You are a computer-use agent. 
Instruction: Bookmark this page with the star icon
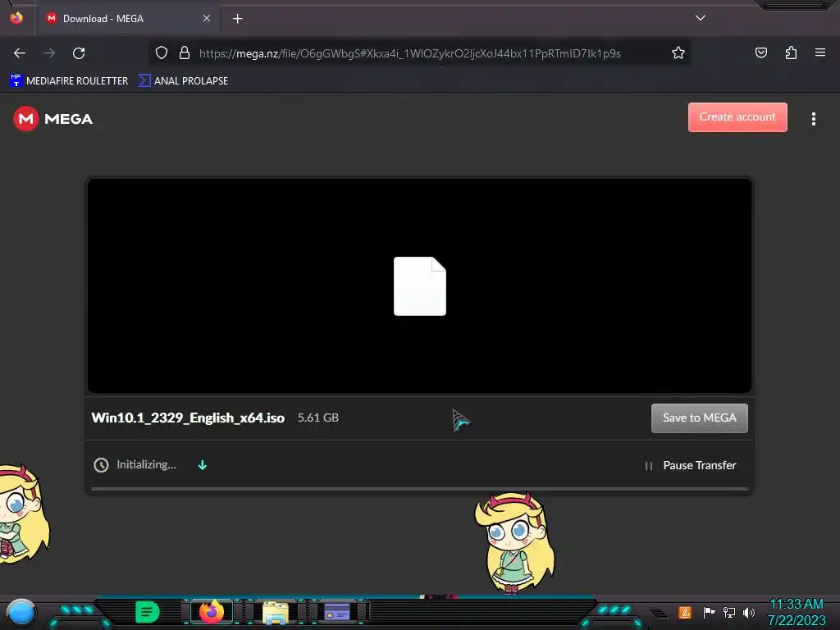click(x=678, y=53)
